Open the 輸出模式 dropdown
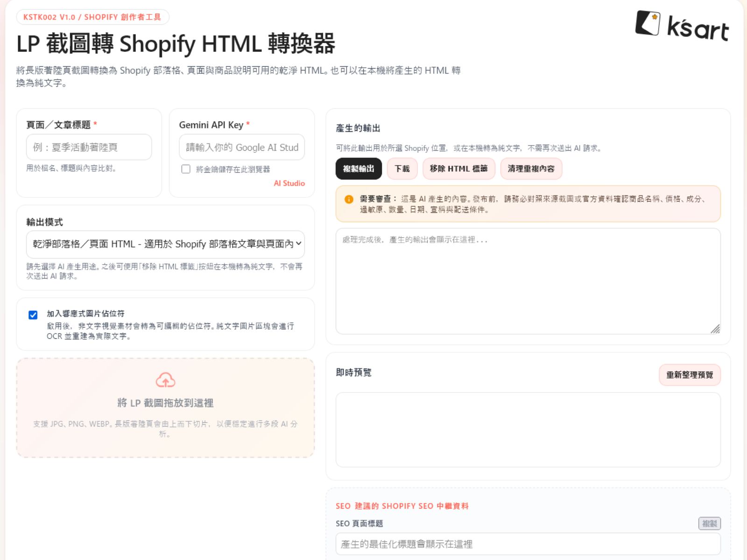This screenshot has width=747, height=560. coord(165,244)
